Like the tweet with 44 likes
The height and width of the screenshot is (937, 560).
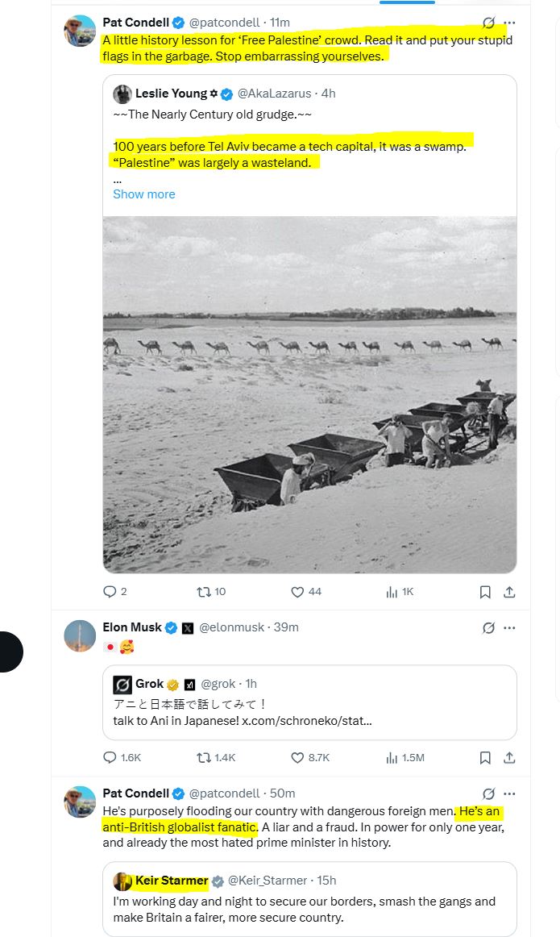click(x=297, y=592)
